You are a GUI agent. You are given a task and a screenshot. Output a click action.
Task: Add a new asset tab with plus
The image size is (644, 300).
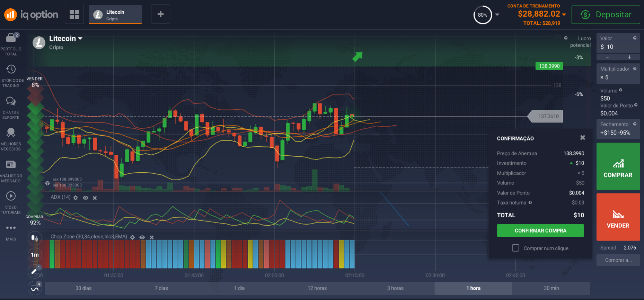[160, 14]
